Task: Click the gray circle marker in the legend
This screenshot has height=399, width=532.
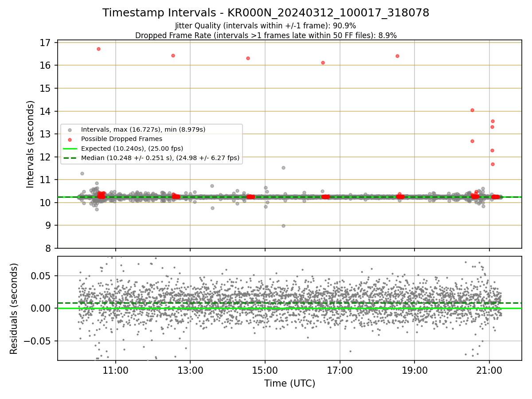Action: [70, 130]
